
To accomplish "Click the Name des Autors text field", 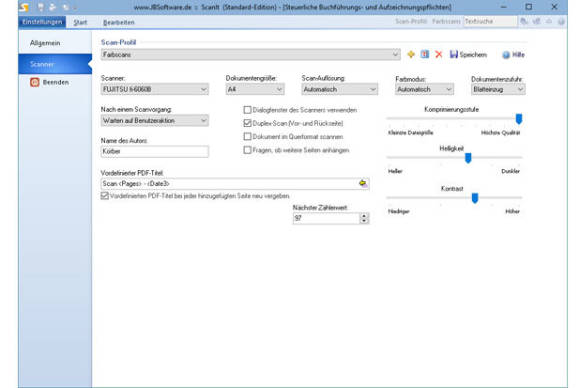I will pyautogui.click(x=155, y=151).
